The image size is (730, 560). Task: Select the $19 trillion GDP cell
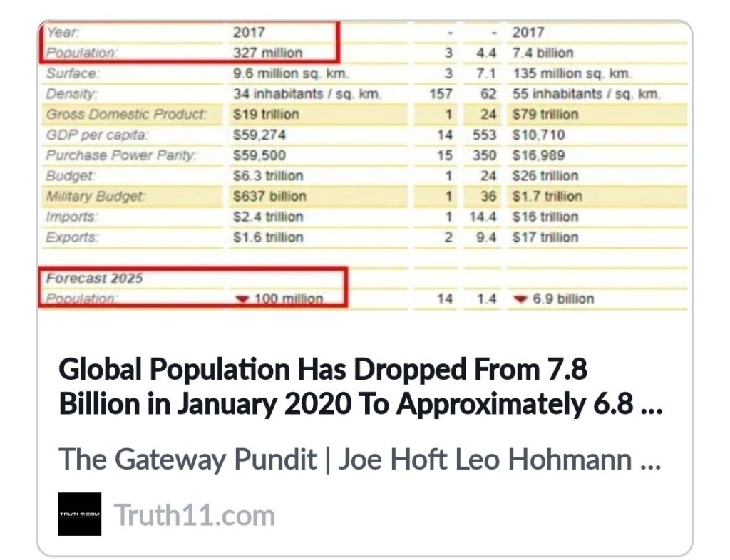click(266, 114)
